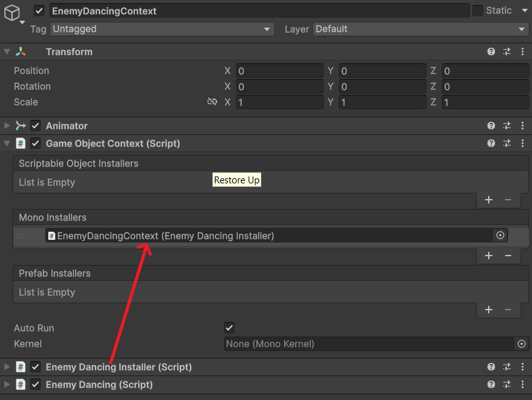Disable the Auto Run checkbox
Screen dimensions: 532x400
(x=229, y=328)
